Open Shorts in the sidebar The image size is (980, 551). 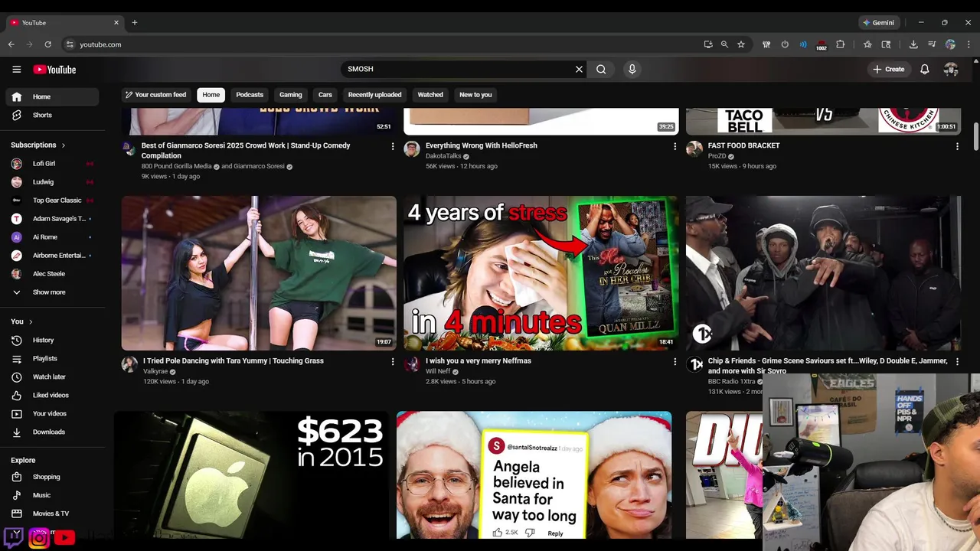[x=52, y=115]
